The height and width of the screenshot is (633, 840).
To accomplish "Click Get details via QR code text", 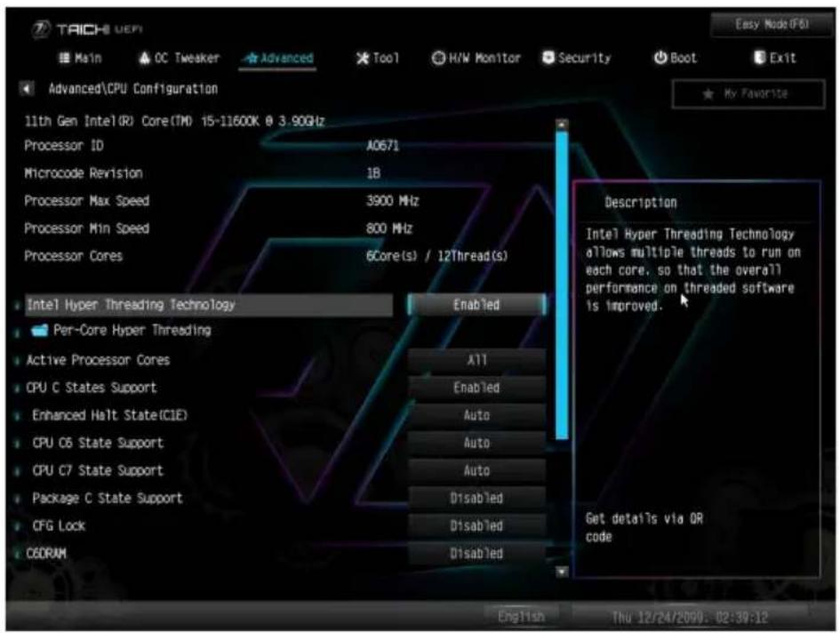I will 644,528.
